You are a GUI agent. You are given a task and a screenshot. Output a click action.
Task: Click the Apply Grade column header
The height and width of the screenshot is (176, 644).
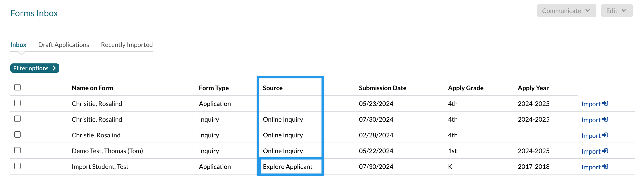tap(465, 88)
